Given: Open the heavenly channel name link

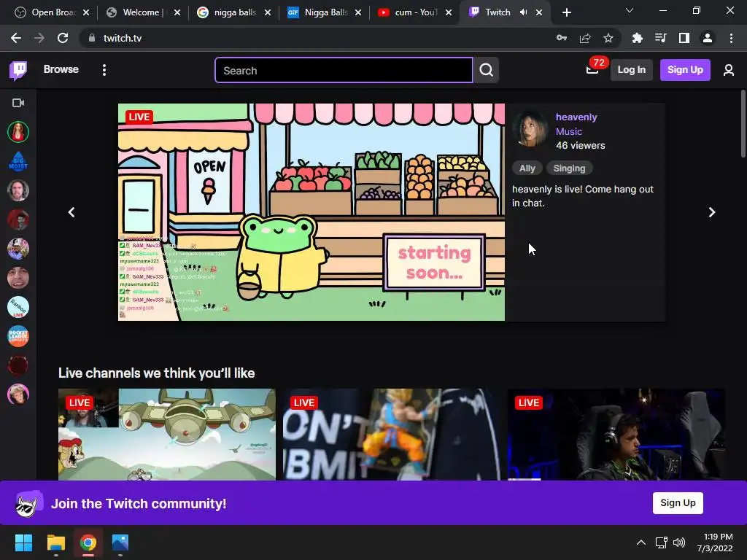Looking at the screenshot, I should click(x=576, y=117).
